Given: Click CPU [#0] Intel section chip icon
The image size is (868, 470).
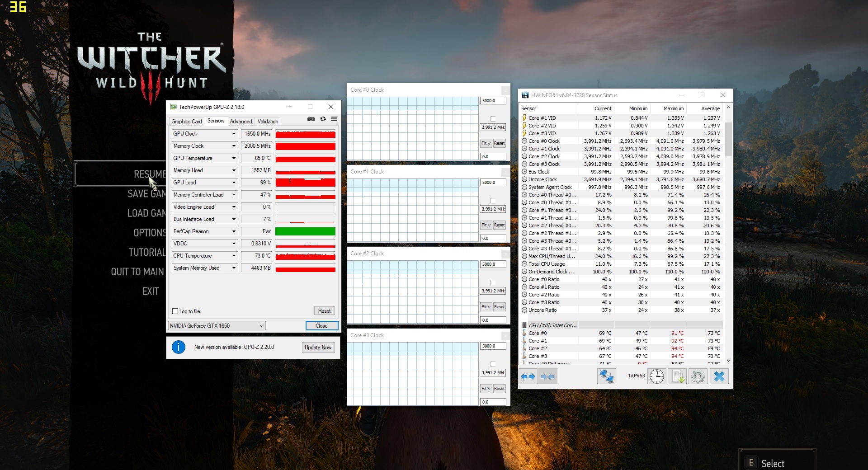Looking at the screenshot, I should tap(524, 325).
